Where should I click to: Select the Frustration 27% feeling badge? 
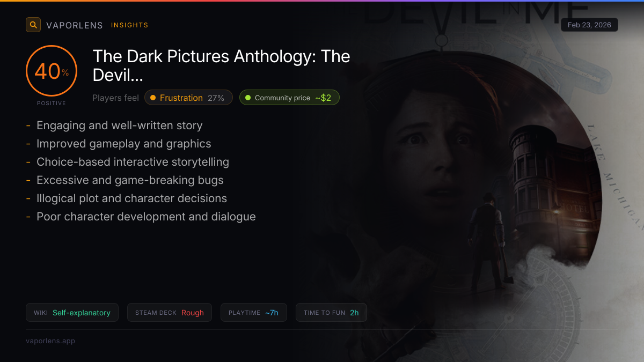(x=188, y=98)
